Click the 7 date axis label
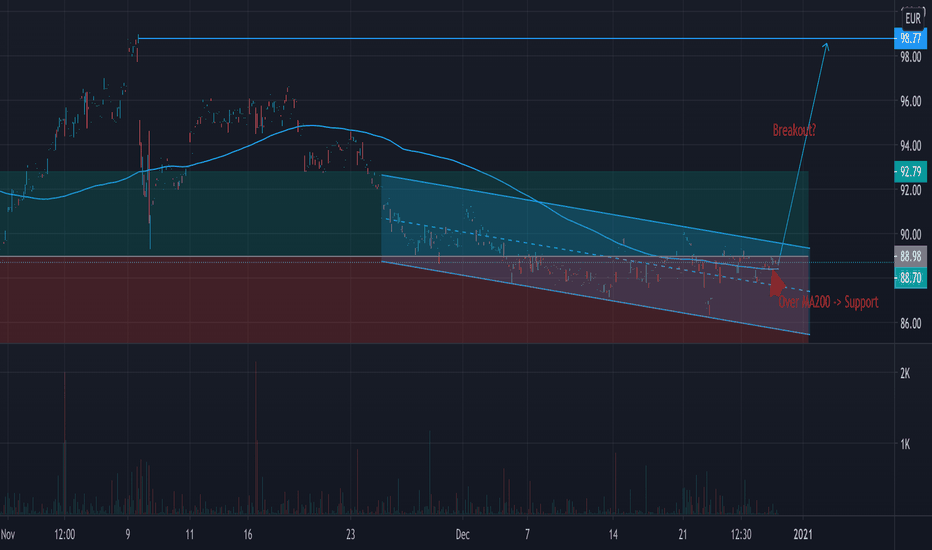Image resolution: width=932 pixels, height=550 pixels. click(x=527, y=534)
